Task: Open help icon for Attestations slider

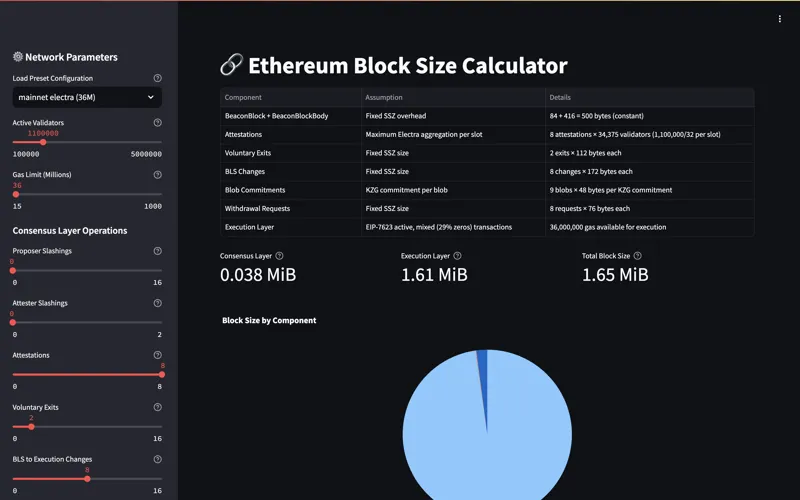Action: click(158, 355)
